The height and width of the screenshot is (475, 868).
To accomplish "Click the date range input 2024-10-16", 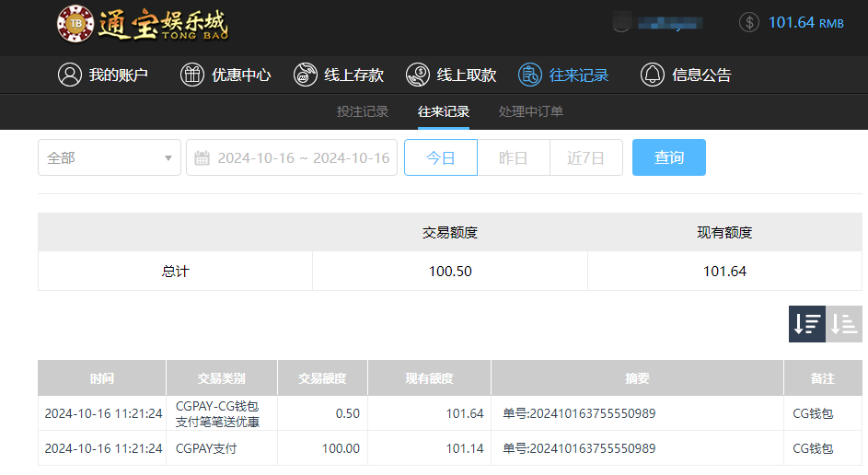I will pos(292,157).
